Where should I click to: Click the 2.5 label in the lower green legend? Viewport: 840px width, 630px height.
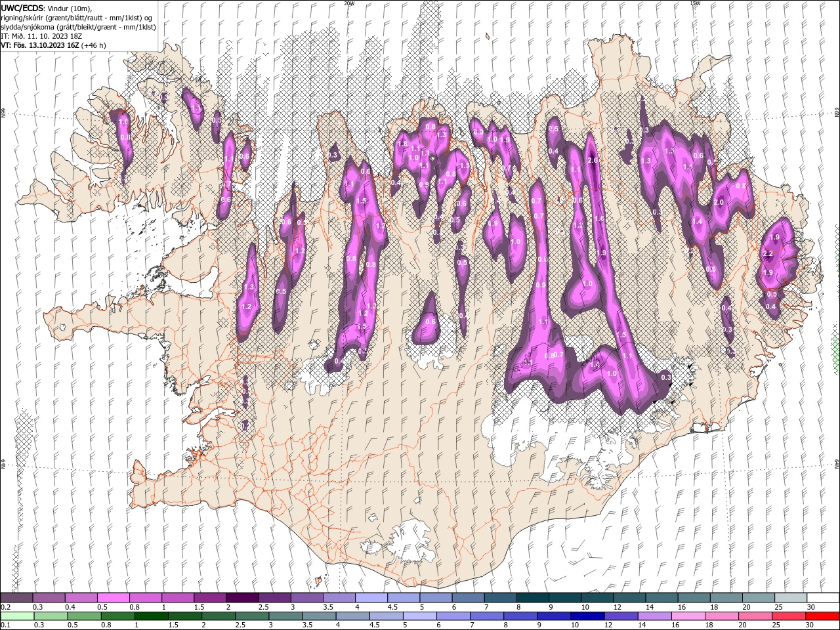[240, 625]
